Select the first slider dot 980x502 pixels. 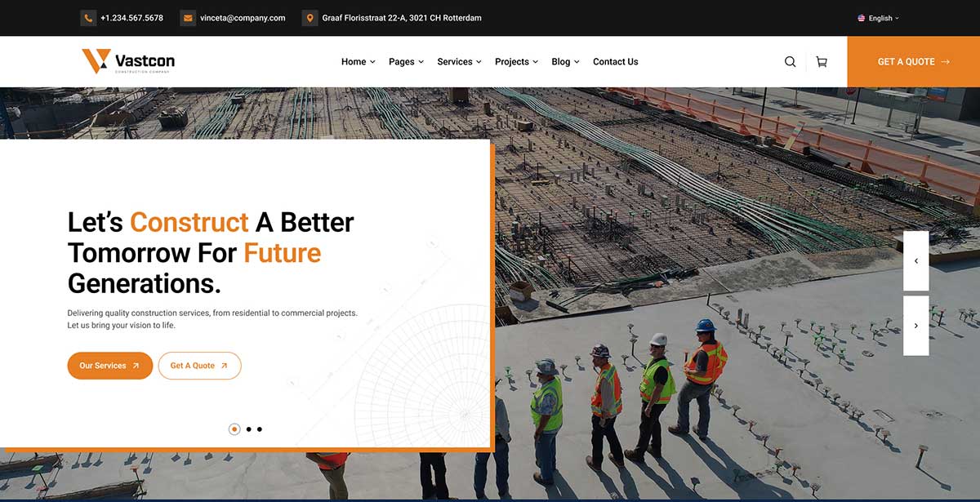234,429
